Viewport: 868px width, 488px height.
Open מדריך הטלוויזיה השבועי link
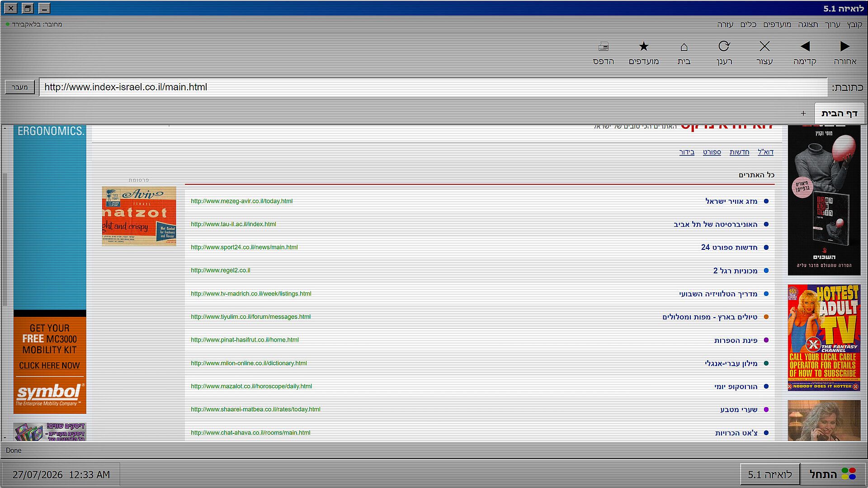[x=718, y=294]
